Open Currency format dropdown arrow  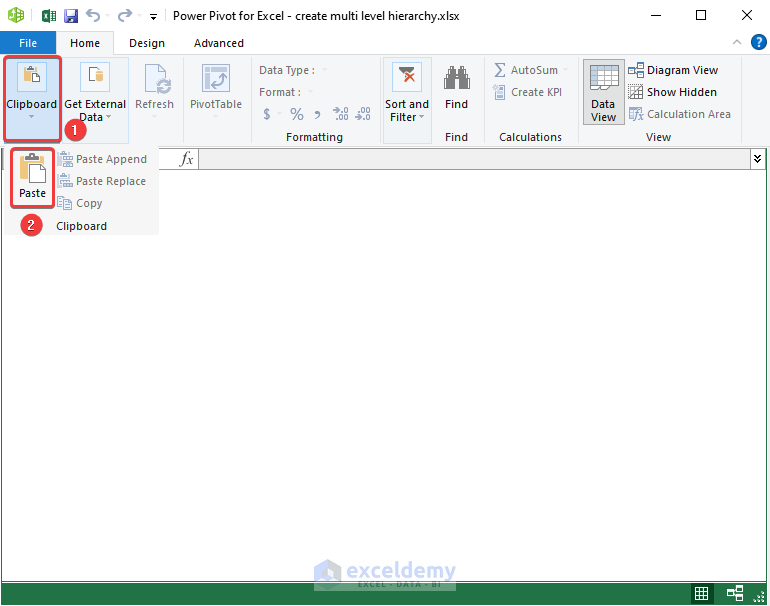click(x=279, y=114)
